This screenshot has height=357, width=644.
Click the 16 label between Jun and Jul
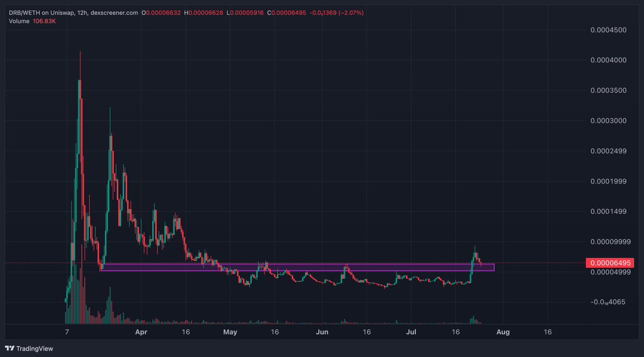[x=366, y=332]
